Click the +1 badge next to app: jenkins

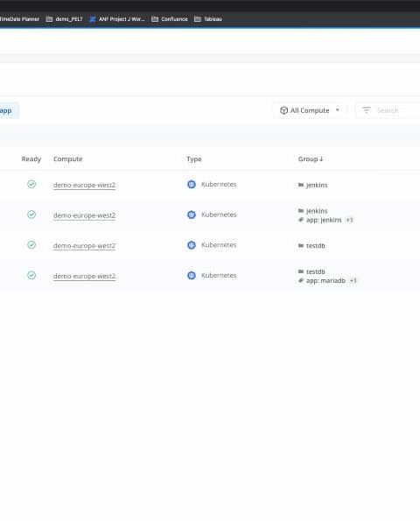coord(349,220)
